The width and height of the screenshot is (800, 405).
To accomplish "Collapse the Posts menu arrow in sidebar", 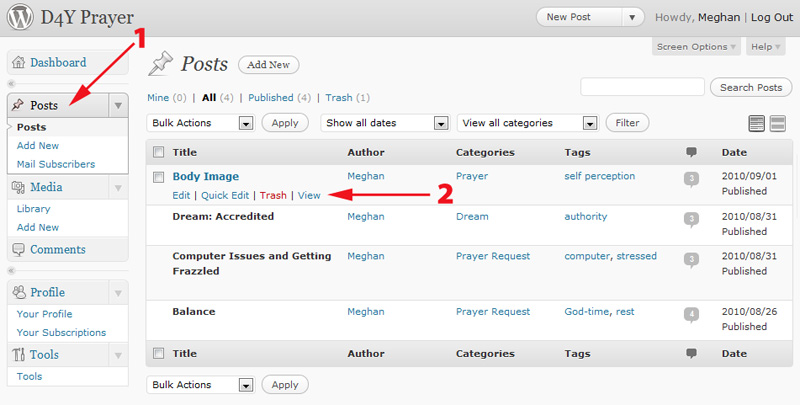I will tap(118, 105).
